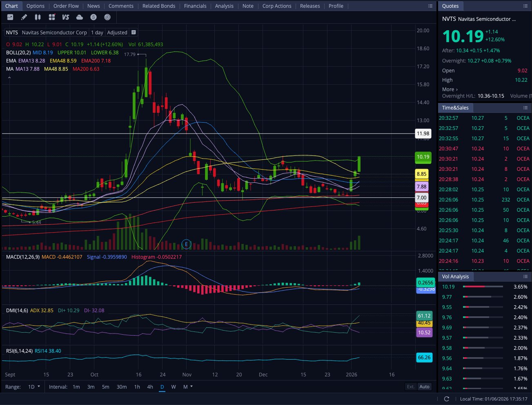Toggle the Ext. extended hours button
532x405 pixels.
pyautogui.click(x=411, y=387)
